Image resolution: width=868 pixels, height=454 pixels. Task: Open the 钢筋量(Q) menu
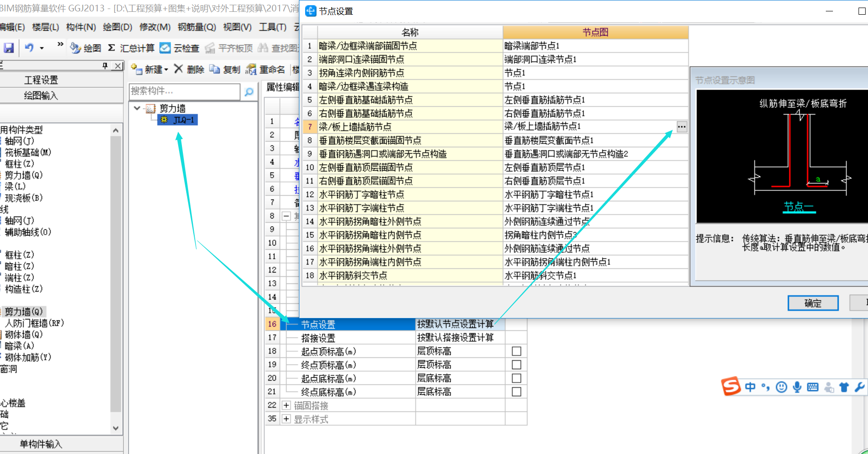(197, 27)
